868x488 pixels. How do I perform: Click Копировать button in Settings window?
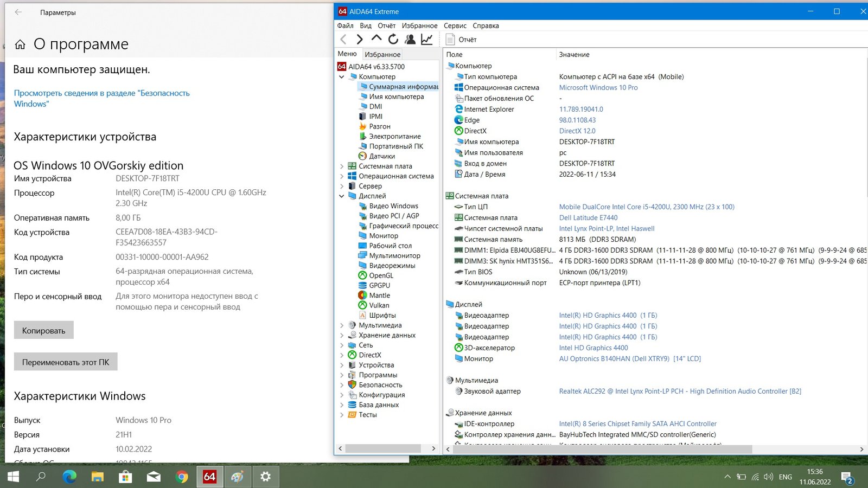point(44,330)
